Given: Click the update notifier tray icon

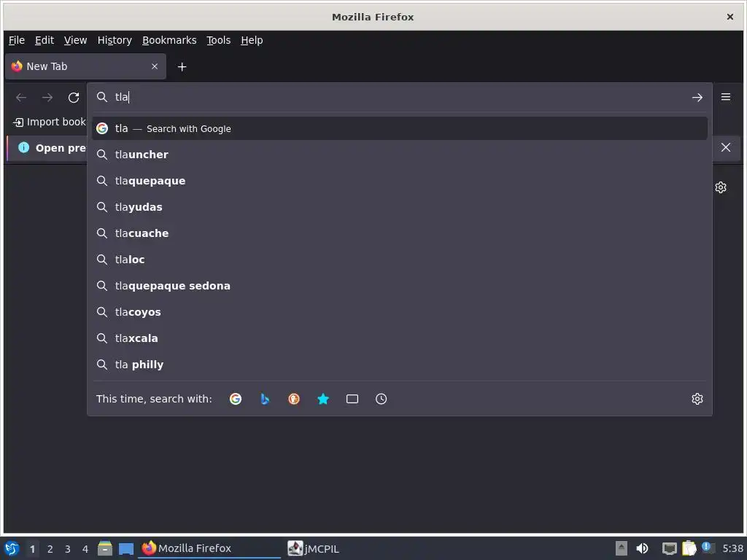Looking at the screenshot, I should [707, 548].
